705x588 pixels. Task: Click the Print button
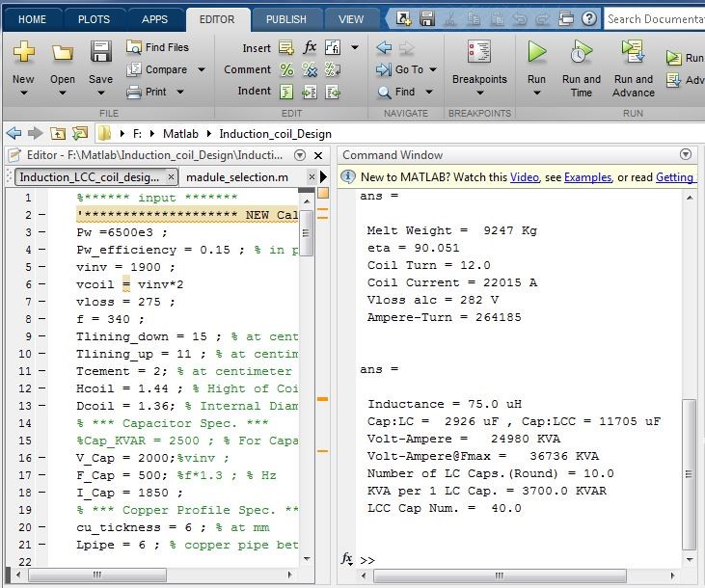(x=147, y=92)
